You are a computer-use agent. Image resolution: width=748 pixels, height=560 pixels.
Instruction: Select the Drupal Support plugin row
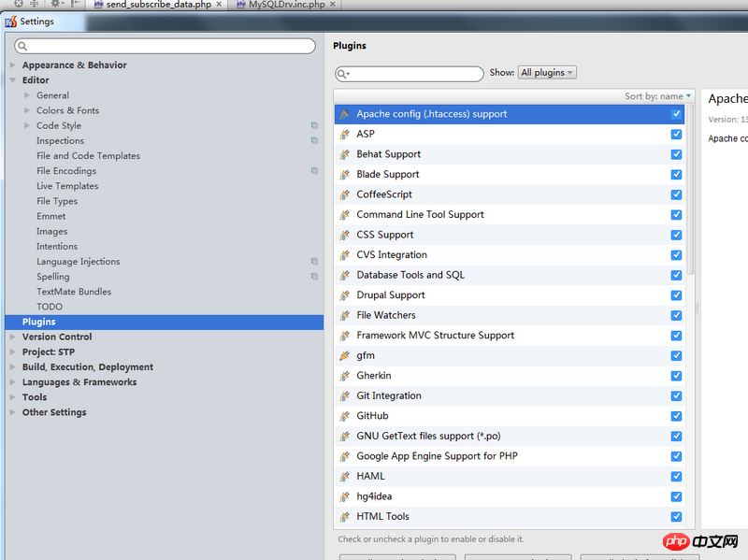(x=509, y=295)
